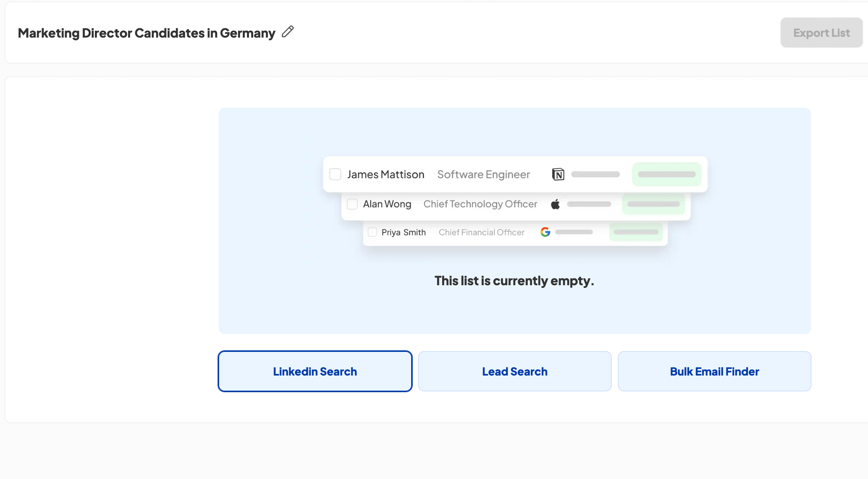The image size is (868, 479).
Task: Click the Notion icon in James Mattison's row
Action: coord(558,174)
